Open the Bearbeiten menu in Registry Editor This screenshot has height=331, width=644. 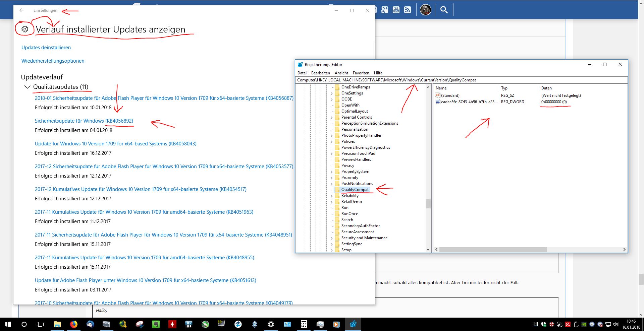click(321, 73)
